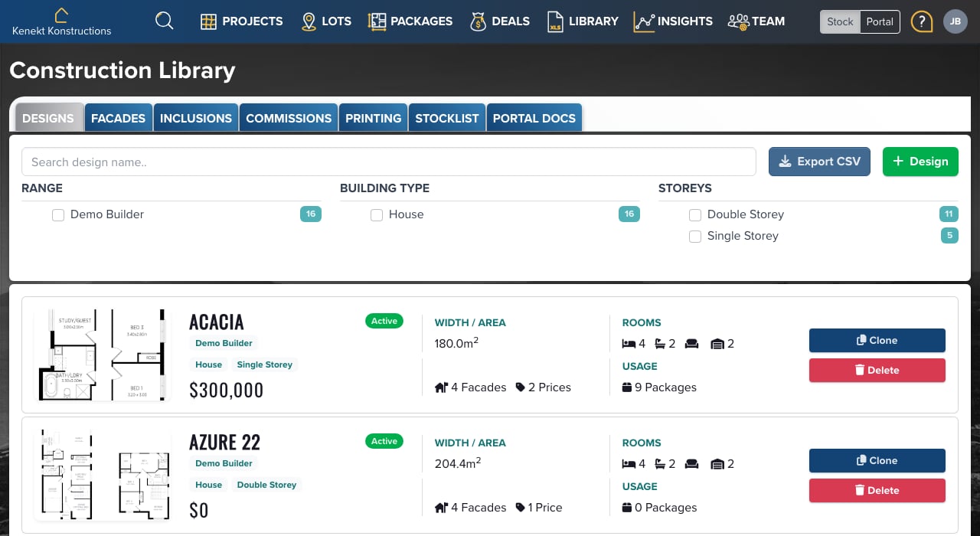The image size is (980, 536).
Task: Click the Deals money bag icon
Action: pyautogui.click(x=478, y=21)
